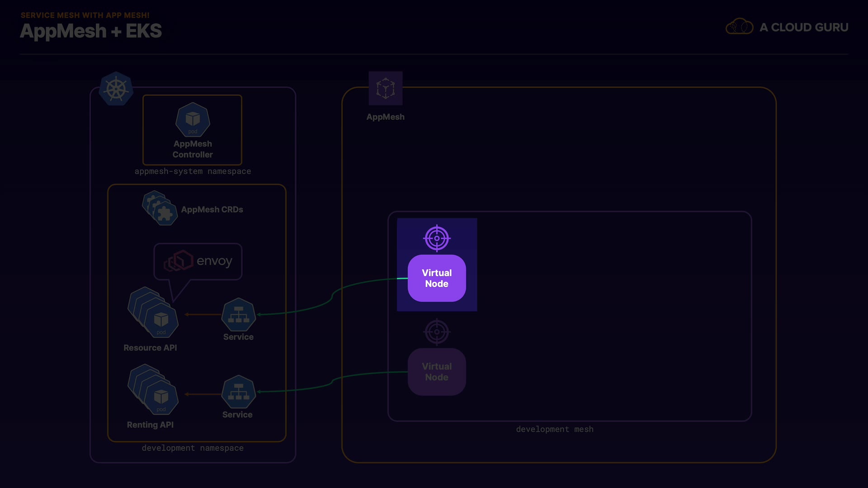Click the Resource API pod stack icon
Screen dimensions: 868x488
[153, 312]
